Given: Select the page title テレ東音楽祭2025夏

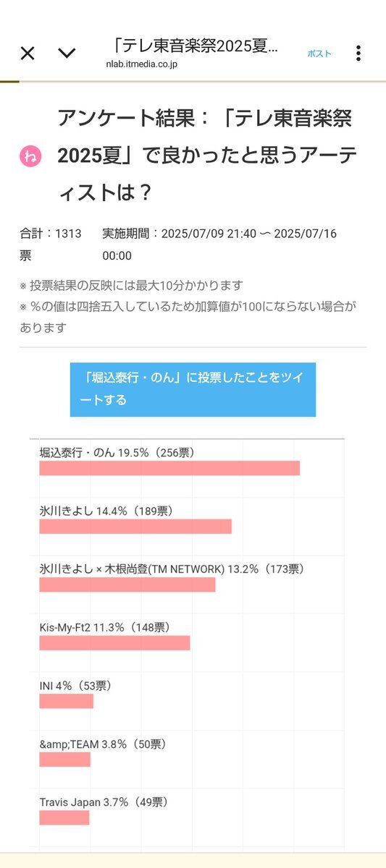Looking at the screenshot, I should (195, 46).
